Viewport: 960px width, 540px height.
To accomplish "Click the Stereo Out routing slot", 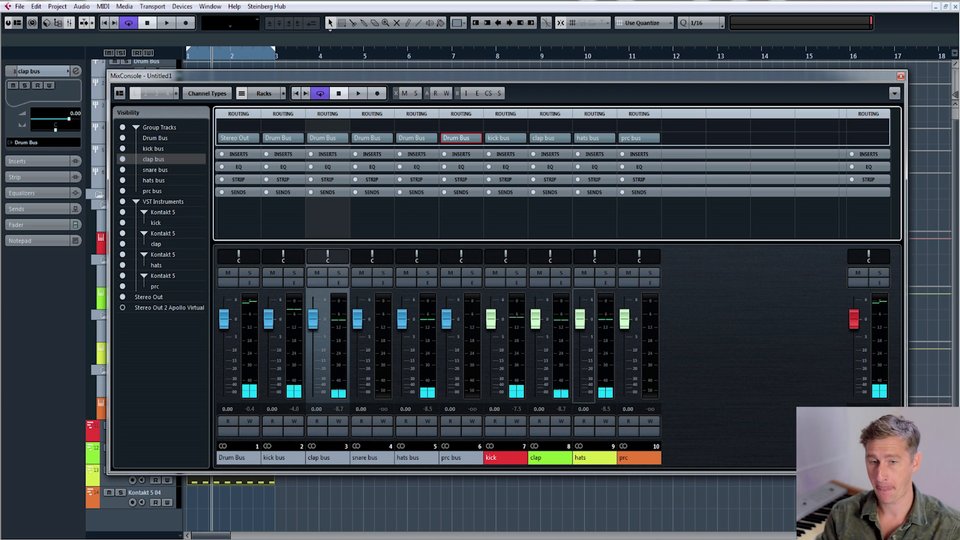I will pos(238,138).
